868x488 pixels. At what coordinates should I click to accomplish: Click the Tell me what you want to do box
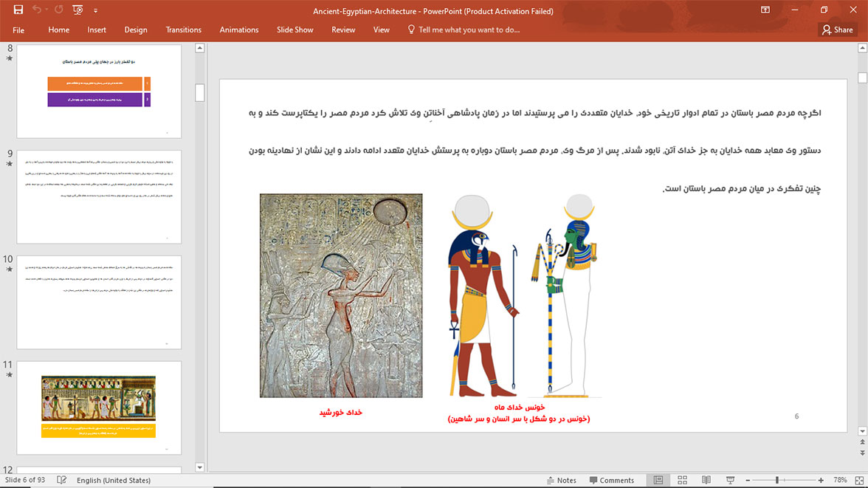tap(469, 30)
